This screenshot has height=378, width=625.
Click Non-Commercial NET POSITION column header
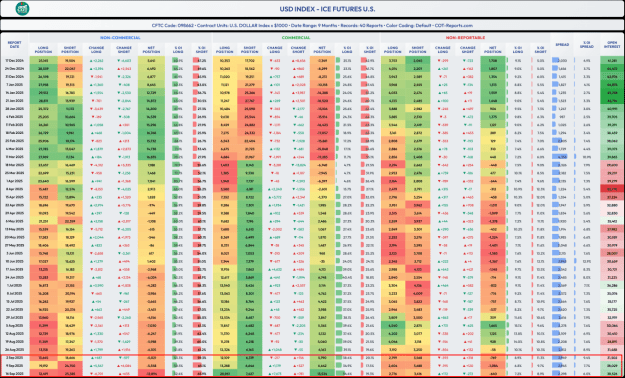coord(151,49)
